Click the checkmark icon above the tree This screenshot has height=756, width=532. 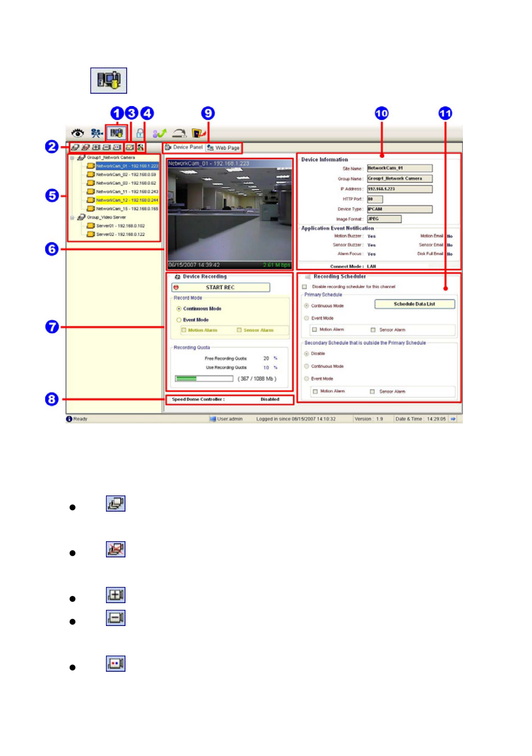click(130, 148)
